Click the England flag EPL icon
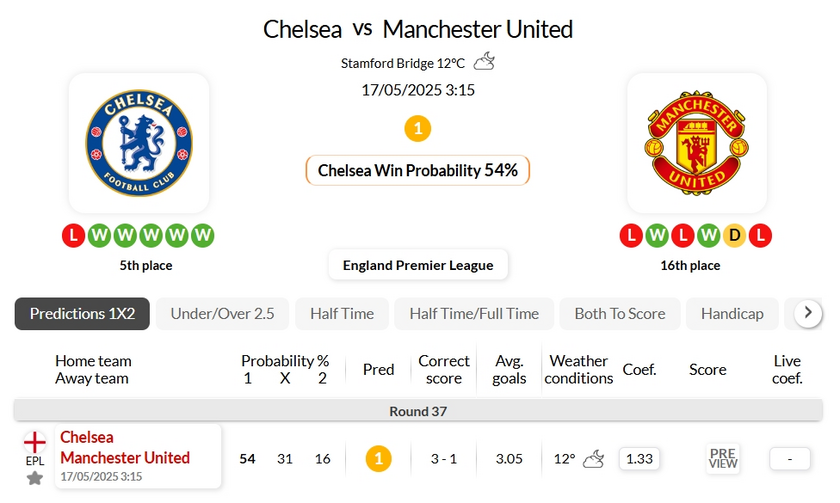840x503 pixels. (x=35, y=442)
